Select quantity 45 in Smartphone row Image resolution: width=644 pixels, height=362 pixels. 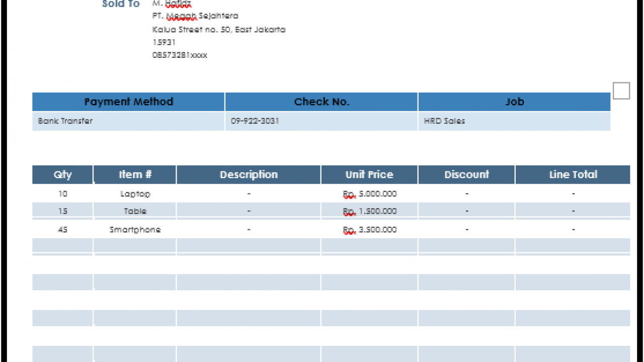tap(62, 229)
